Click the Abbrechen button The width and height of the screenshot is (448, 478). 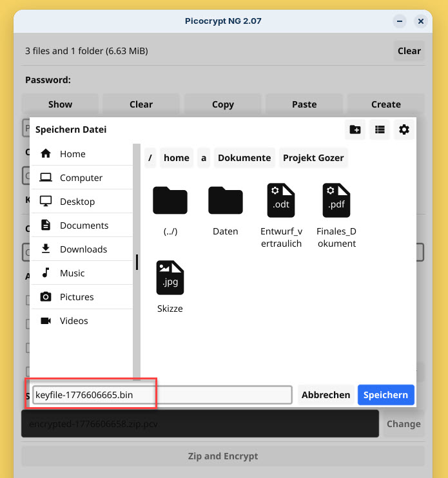pyautogui.click(x=326, y=395)
